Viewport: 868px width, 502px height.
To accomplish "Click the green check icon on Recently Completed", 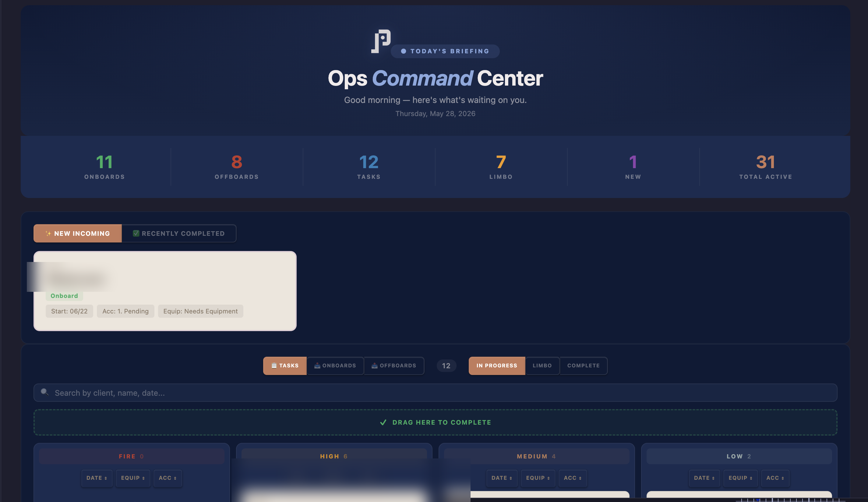I will pos(136,234).
